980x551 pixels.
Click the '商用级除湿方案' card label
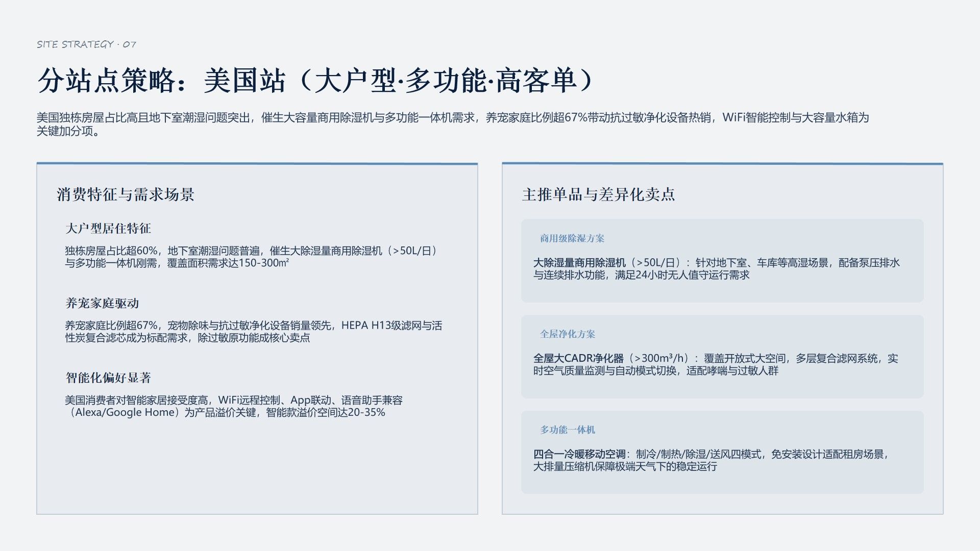[572, 238]
